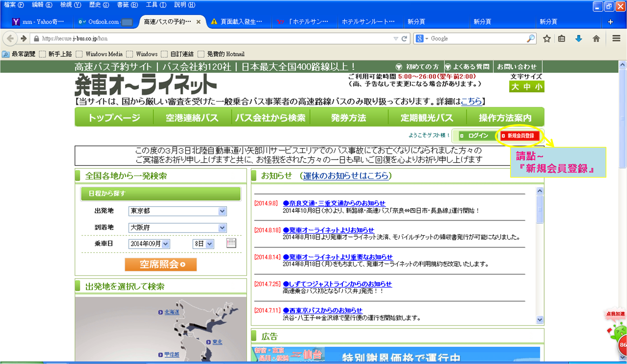This screenshot has height=364, width=627.
Task: Go back with the browser back arrow
Action: tap(10, 39)
